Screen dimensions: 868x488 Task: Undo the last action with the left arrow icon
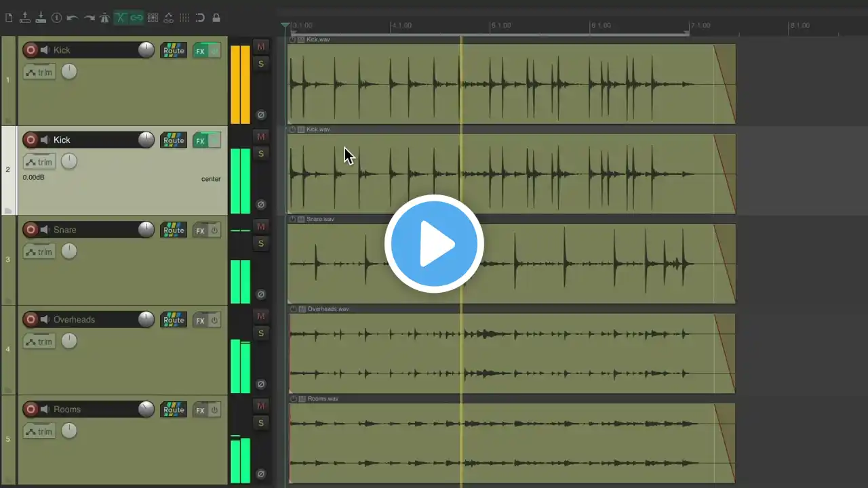73,18
